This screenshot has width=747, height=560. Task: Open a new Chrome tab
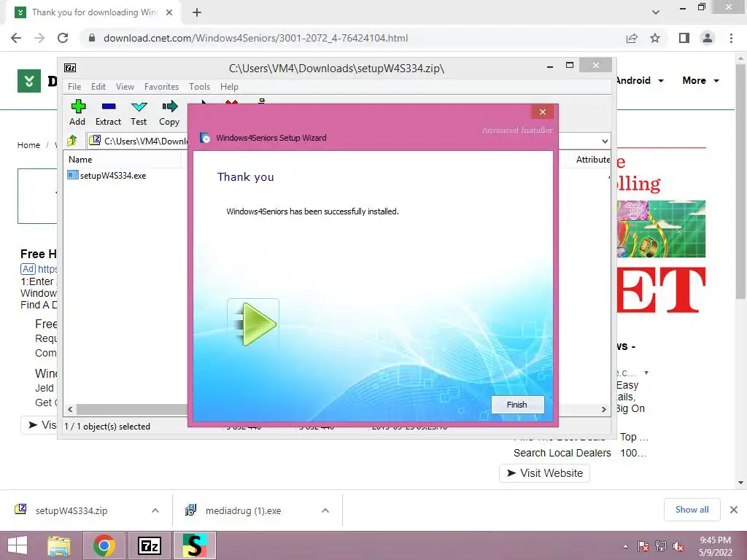pos(197,12)
